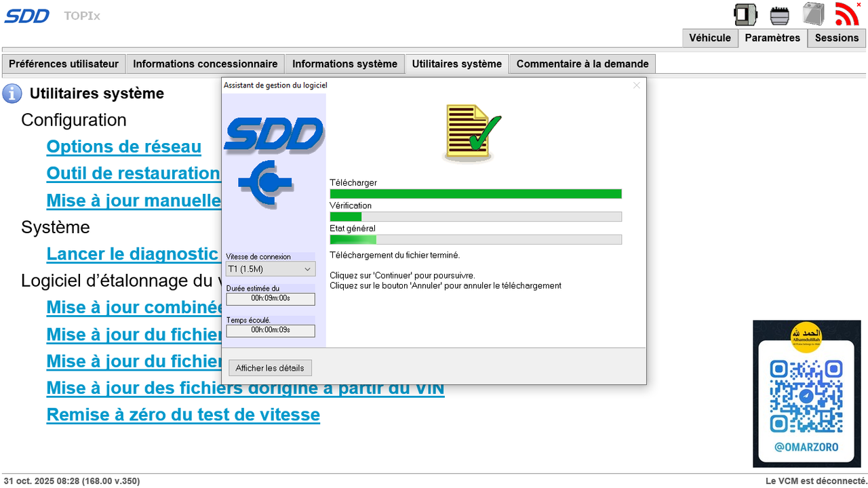
Task: Click the "Cliquez sur 'Continuer' pour poursuivre" line
Action: point(402,276)
